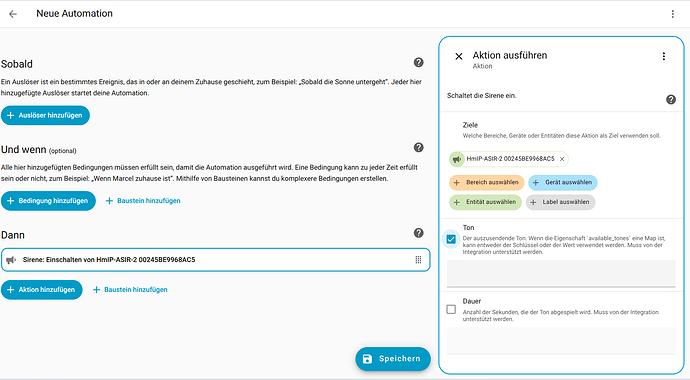Click the Neue Automation title
The height and width of the screenshot is (380, 690).
[74, 14]
